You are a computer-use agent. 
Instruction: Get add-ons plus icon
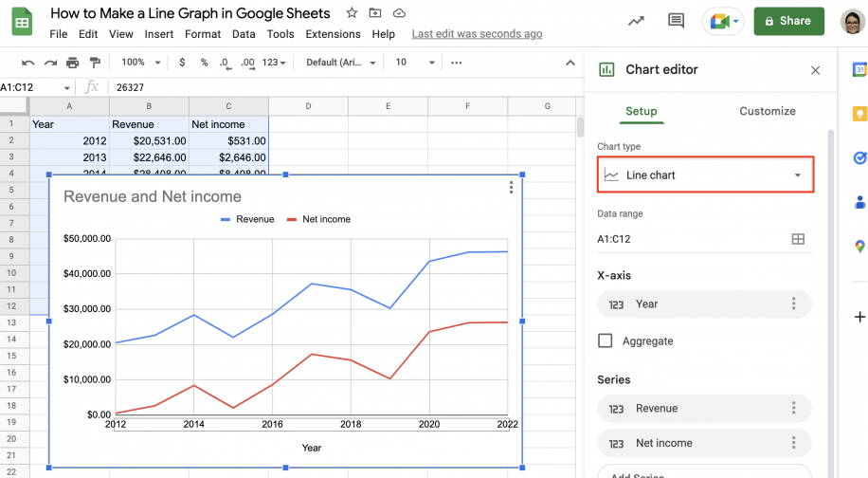[859, 317]
